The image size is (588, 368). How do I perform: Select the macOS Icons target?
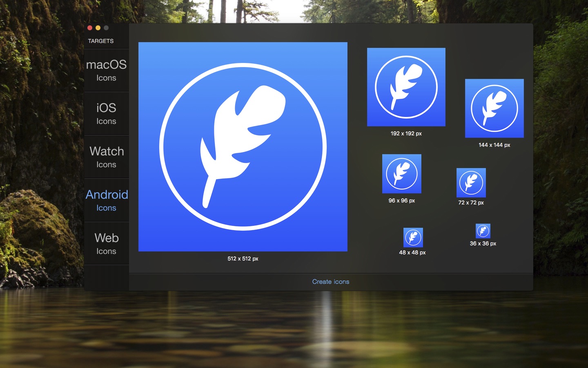tap(106, 70)
